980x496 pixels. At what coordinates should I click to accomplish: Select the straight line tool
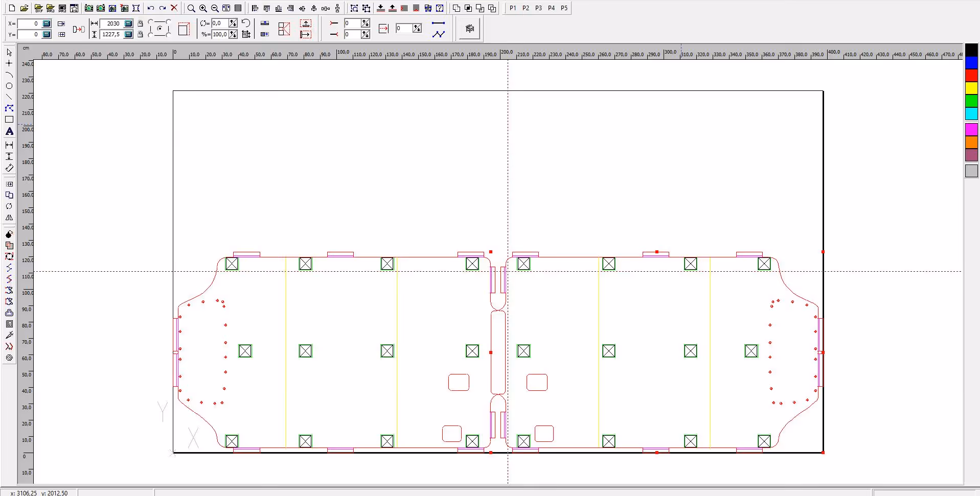tap(9, 97)
